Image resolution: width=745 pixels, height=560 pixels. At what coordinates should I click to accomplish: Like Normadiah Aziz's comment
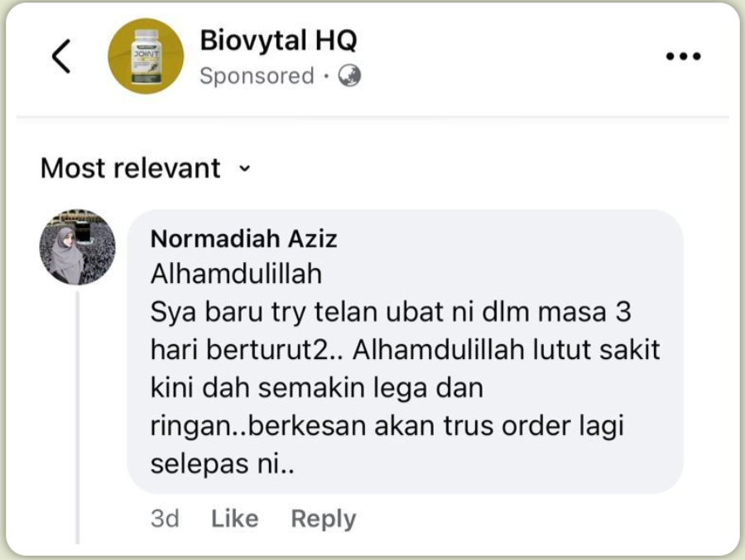235,518
